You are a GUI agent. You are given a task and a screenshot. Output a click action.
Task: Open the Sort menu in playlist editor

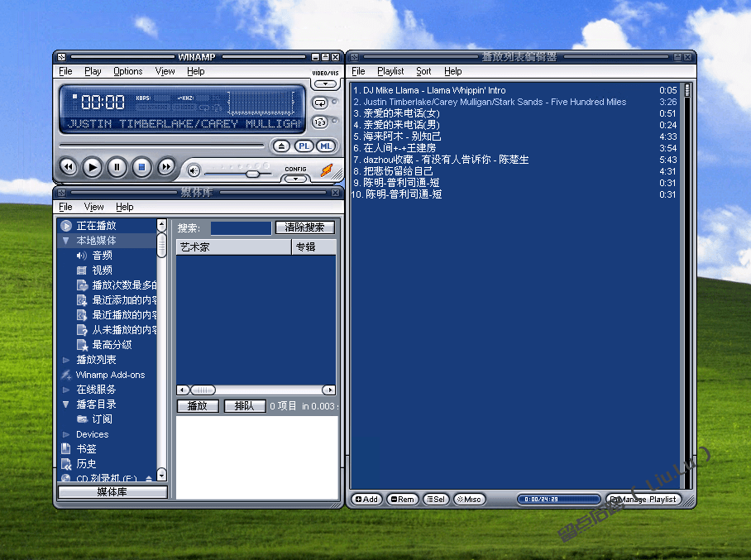423,71
